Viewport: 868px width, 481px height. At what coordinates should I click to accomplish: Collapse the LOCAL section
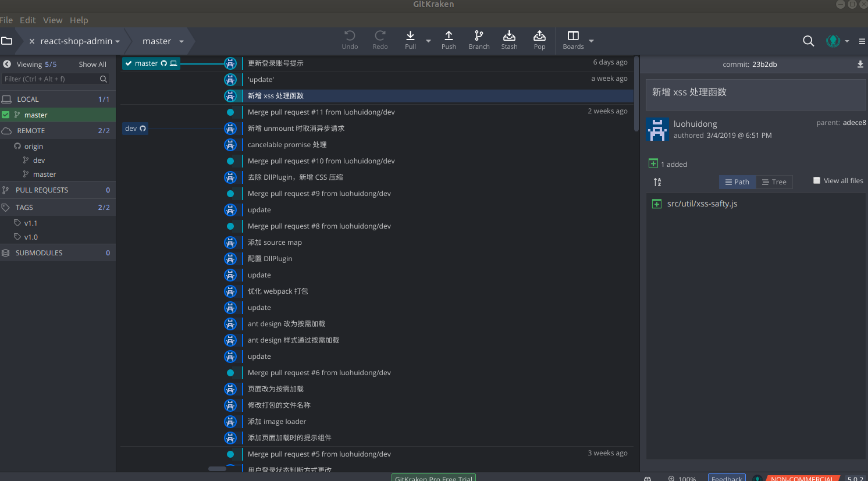pyautogui.click(x=58, y=99)
